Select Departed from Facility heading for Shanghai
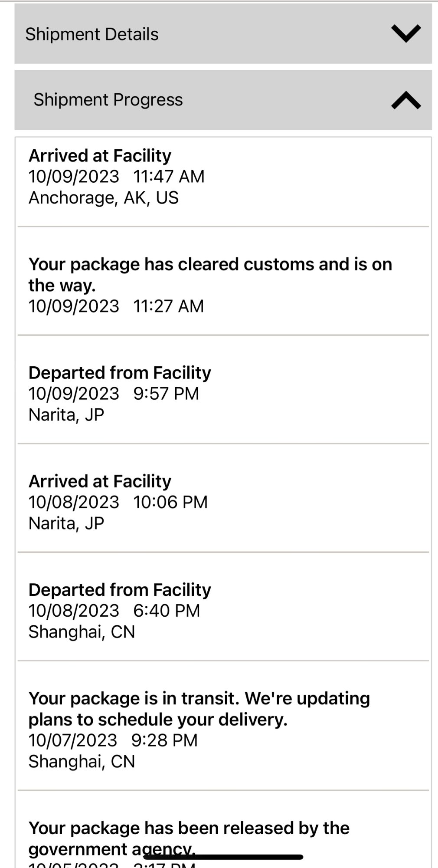The image size is (438, 868). [120, 590]
